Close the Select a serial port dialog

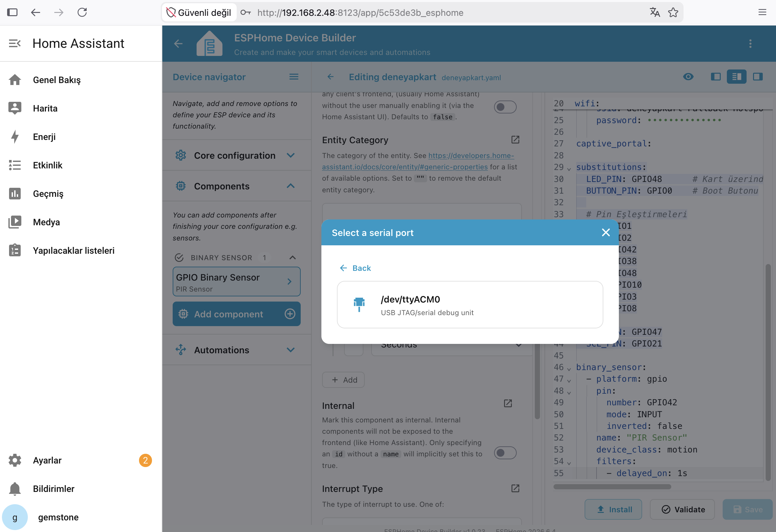point(605,233)
